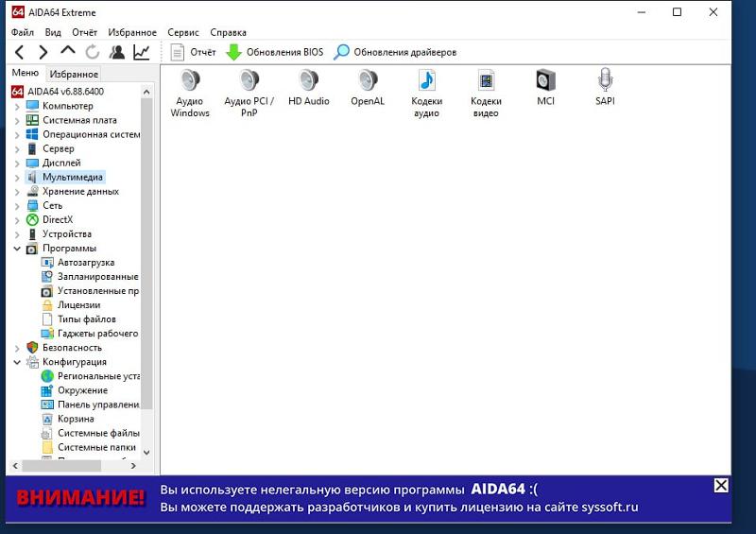Go forward with the right arrow toolbar button
Screen dimensions: 756x534
pos(43,52)
